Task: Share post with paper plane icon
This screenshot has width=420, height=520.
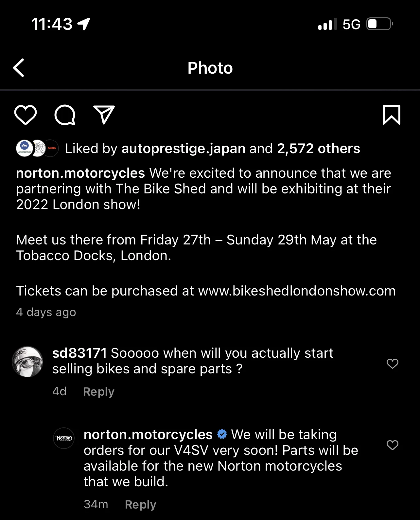Action: coord(104,115)
